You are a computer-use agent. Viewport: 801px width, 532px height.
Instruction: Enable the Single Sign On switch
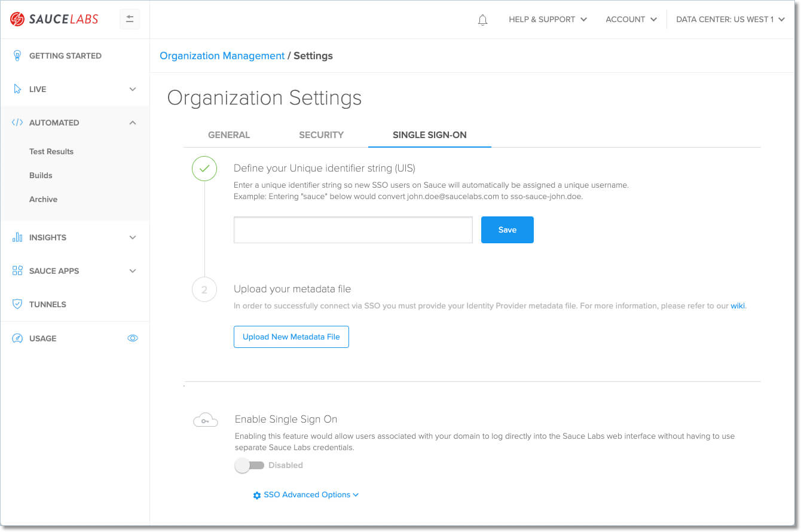pyautogui.click(x=249, y=466)
